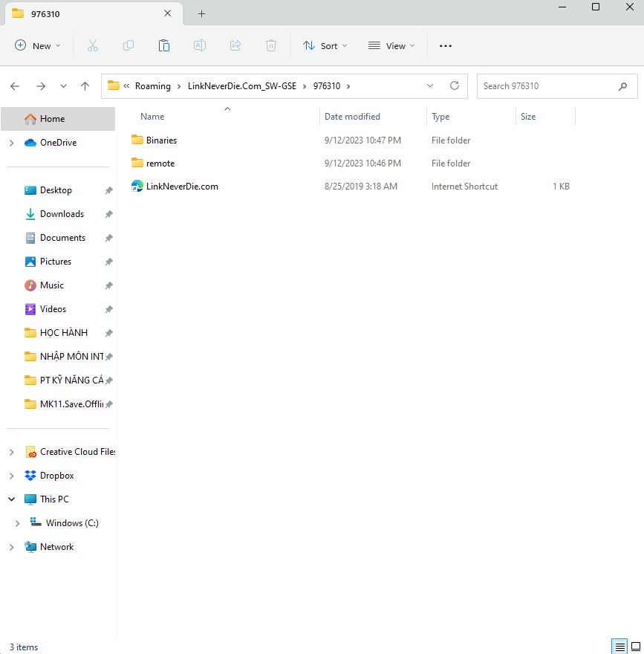This screenshot has width=644, height=654.
Task: Go to Home from the sidebar
Action: click(x=53, y=117)
